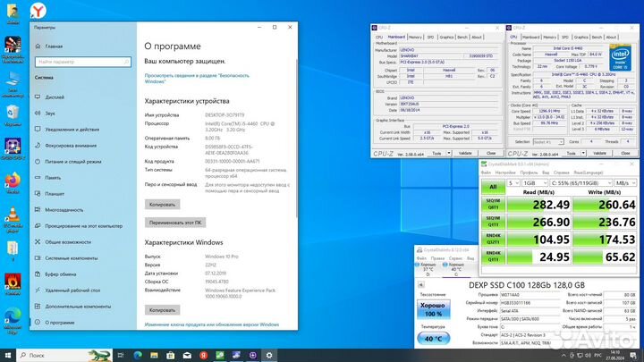Switch to Memory tab in left CPU-Z window
644x362 pixels.
[x=415, y=37]
